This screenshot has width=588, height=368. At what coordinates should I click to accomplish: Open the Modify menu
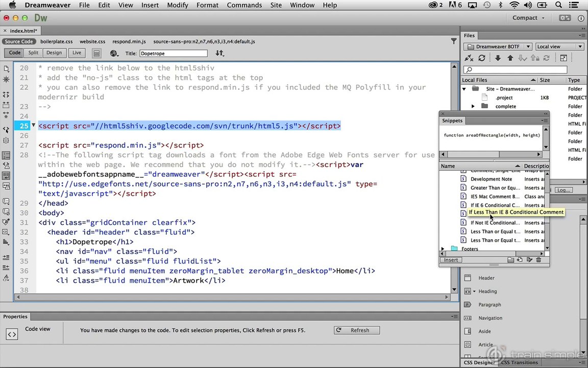[x=178, y=5]
